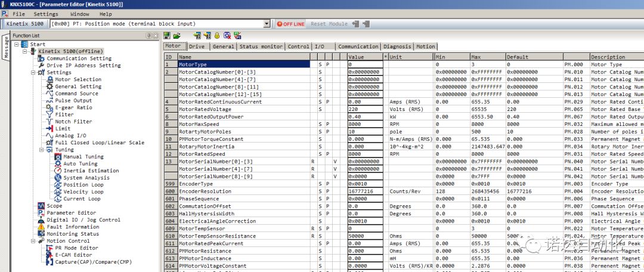Edit the EncoderResolution value field

[x=365, y=191]
